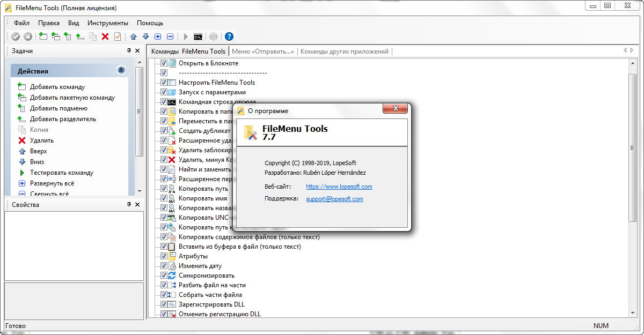644x335 pixels.
Task: Click the blue Help question mark icon
Action: [x=229, y=36]
